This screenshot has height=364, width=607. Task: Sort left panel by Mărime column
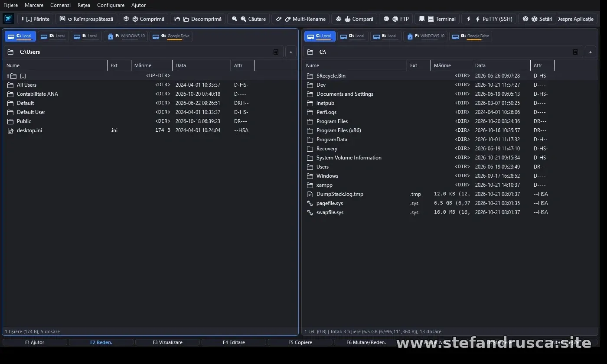(152, 65)
